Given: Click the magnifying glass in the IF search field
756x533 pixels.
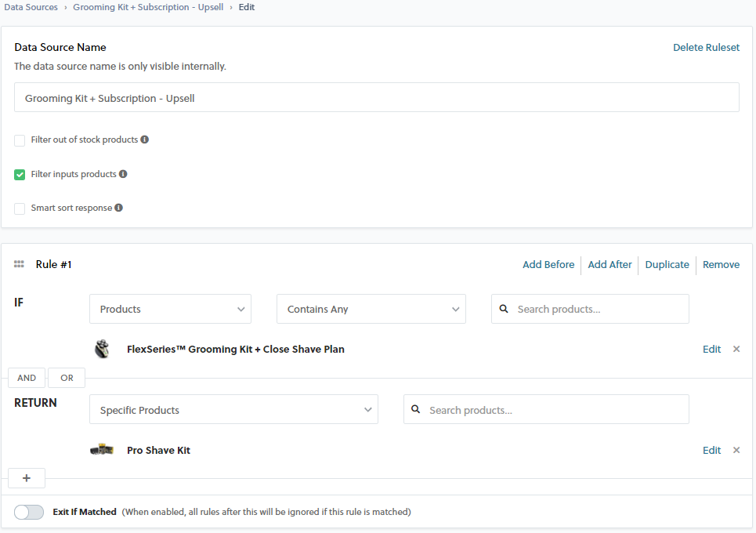Looking at the screenshot, I should [504, 309].
